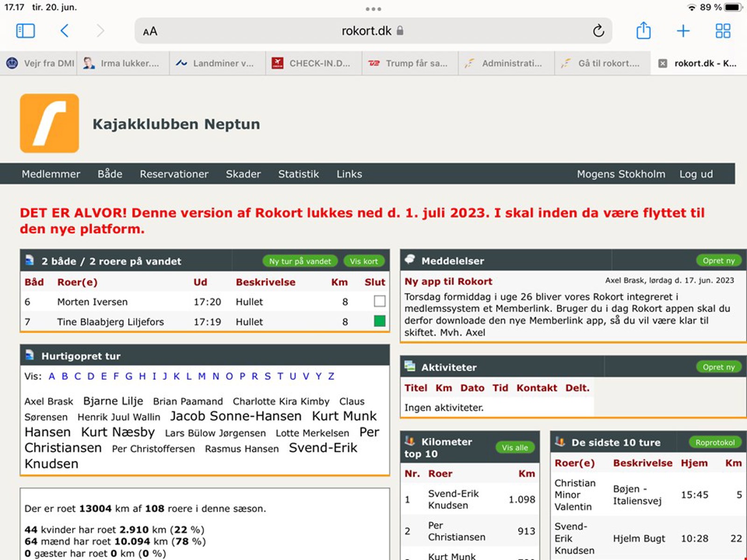Open Medlemmer menu
The width and height of the screenshot is (747, 560).
[x=51, y=174]
